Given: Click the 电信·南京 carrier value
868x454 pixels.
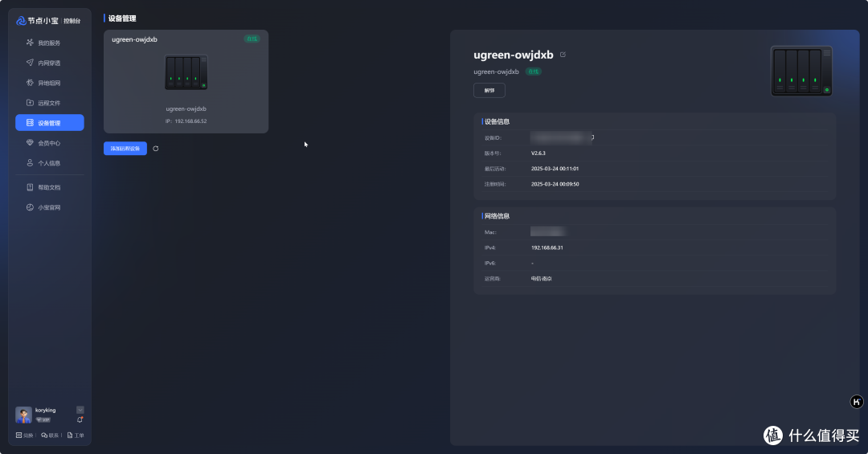Looking at the screenshot, I should coord(542,279).
